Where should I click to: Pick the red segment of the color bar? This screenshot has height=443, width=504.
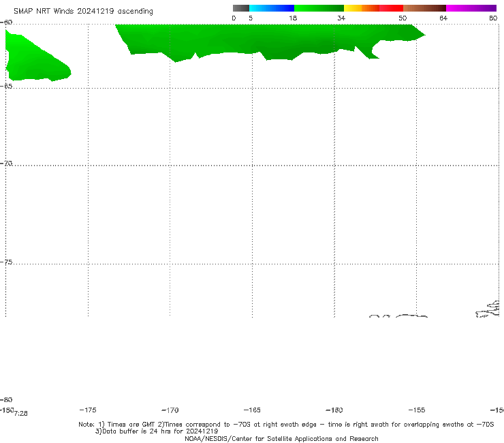coord(391,8)
